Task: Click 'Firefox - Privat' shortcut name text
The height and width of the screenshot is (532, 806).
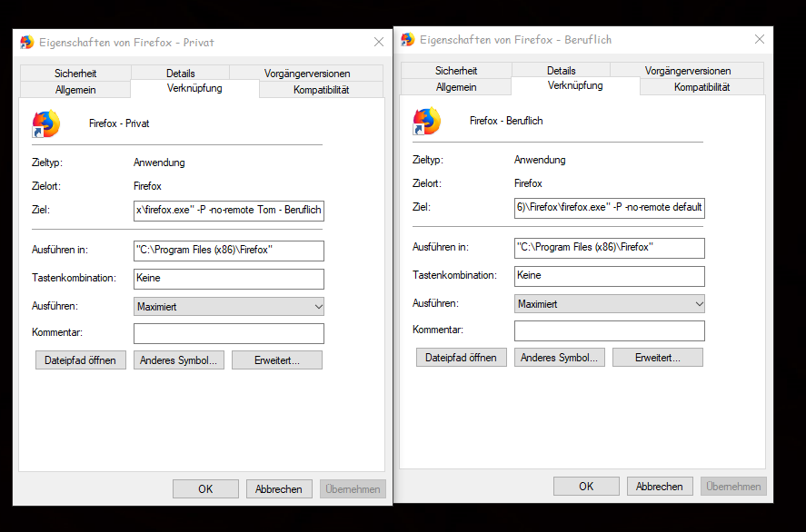Action: click(119, 123)
